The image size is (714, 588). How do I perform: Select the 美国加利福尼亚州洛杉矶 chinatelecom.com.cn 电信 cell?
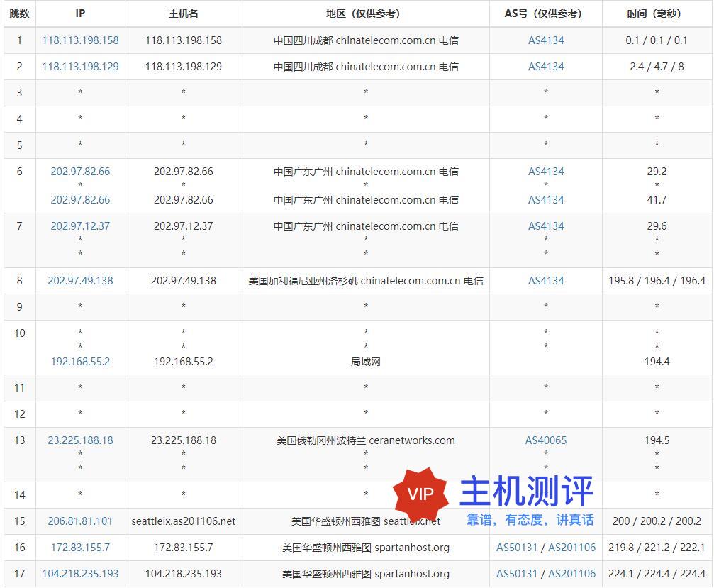[366, 281]
